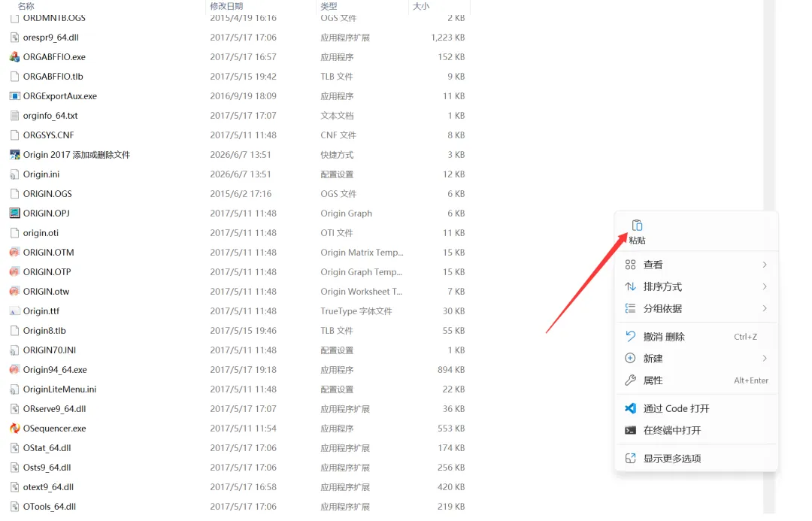Click the ORGABFFIO.exe file icon
Viewport: 812px width, 521px height.
[14, 57]
